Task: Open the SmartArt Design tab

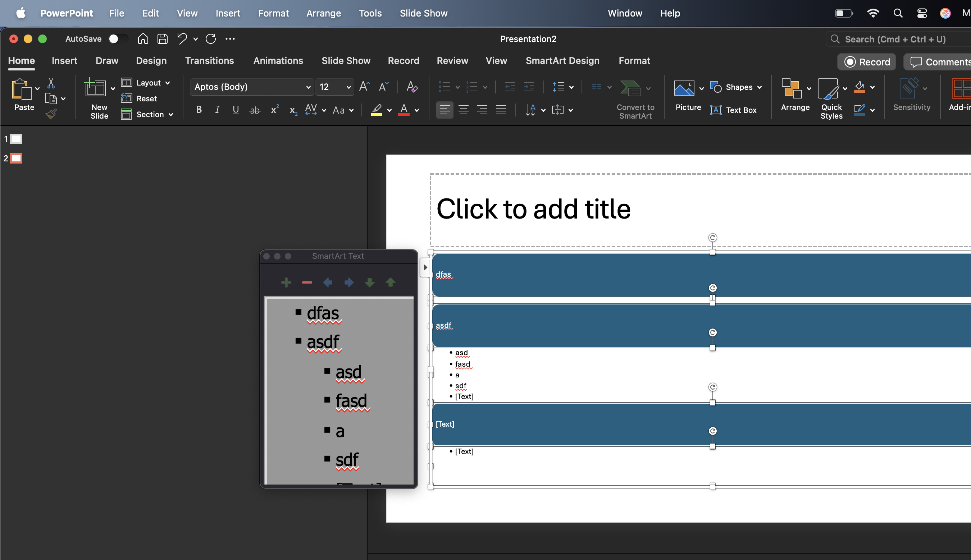Action: point(562,61)
